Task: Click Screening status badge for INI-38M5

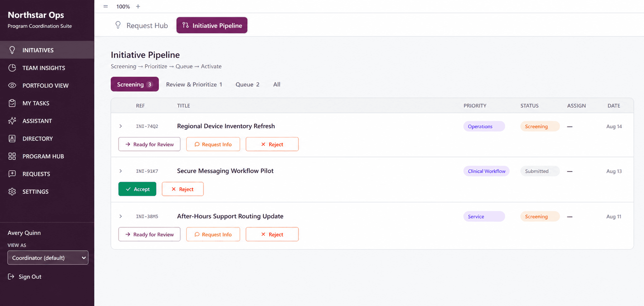Action: point(540,216)
